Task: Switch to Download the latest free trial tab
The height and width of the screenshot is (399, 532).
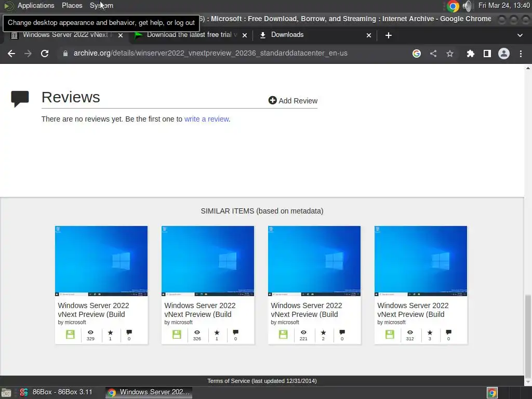Action: [x=190, y=35]
